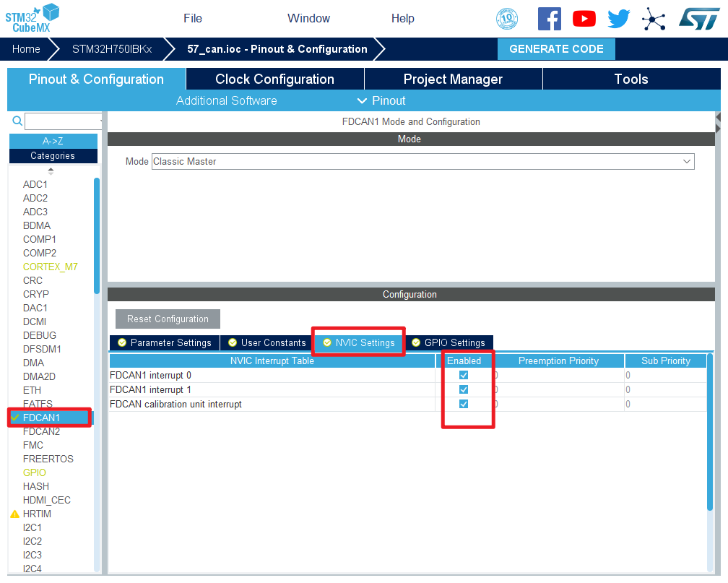
Task: Expand the Pinout dropdown menu
Action: (x=381, y=100)
